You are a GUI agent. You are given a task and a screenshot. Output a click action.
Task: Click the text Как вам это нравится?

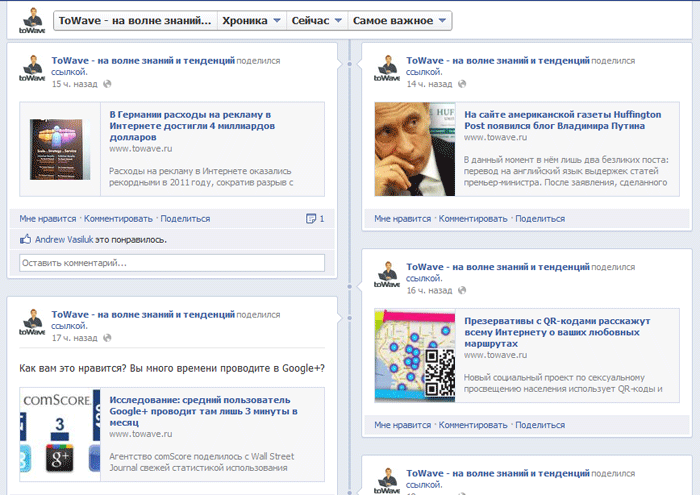(x=73, y=369)
